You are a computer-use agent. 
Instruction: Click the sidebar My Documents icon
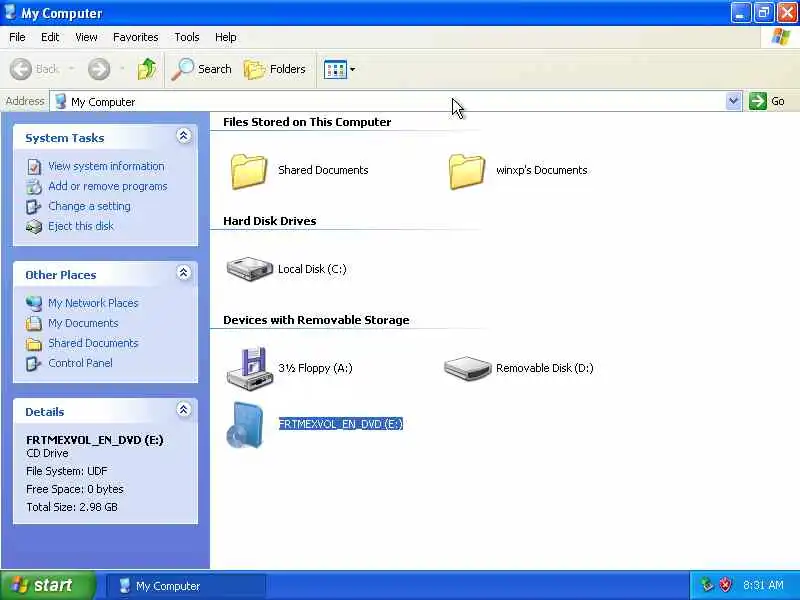tap(34, 323)
